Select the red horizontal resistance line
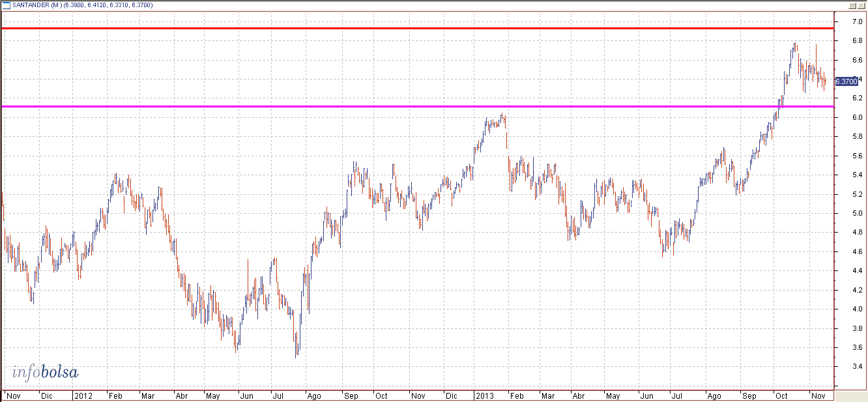 click(x=418, y=29)
